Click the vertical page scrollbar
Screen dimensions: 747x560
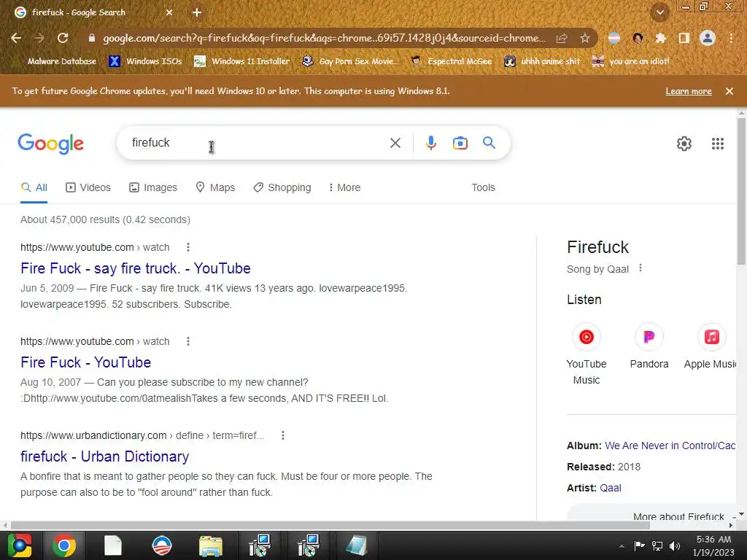(741, 190)
